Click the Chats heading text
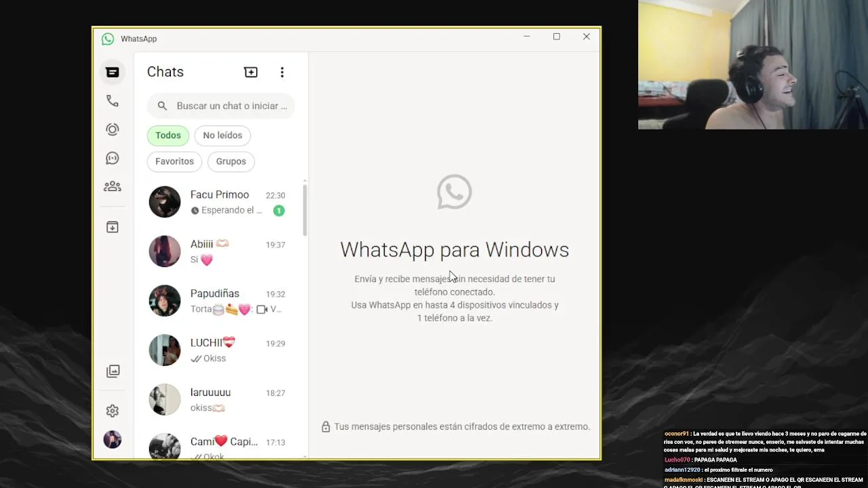Image resolution: width=868 pixels, height=488 pixels. (x=165, y=72)
